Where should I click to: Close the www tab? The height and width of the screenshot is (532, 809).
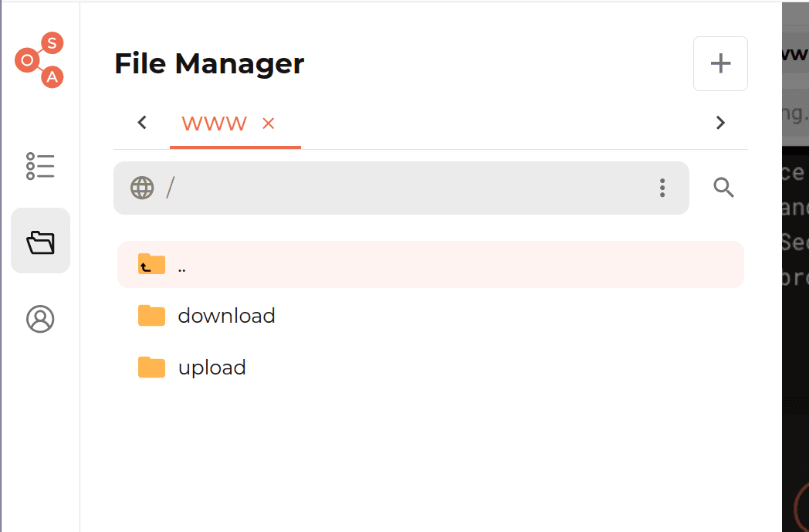pyautogui.click(x=269, y=124)
